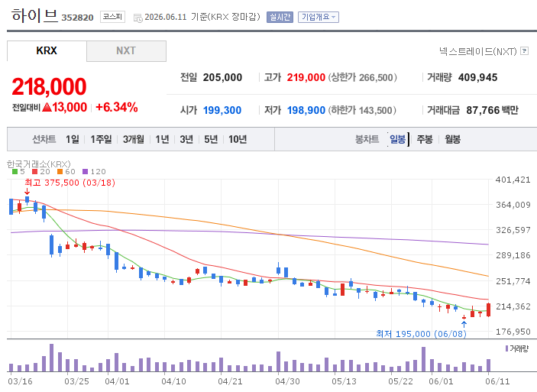Click the 한국거래소(KRX) chart label
Viewport: 537px width, 392px height.
[x=39, y=164]
